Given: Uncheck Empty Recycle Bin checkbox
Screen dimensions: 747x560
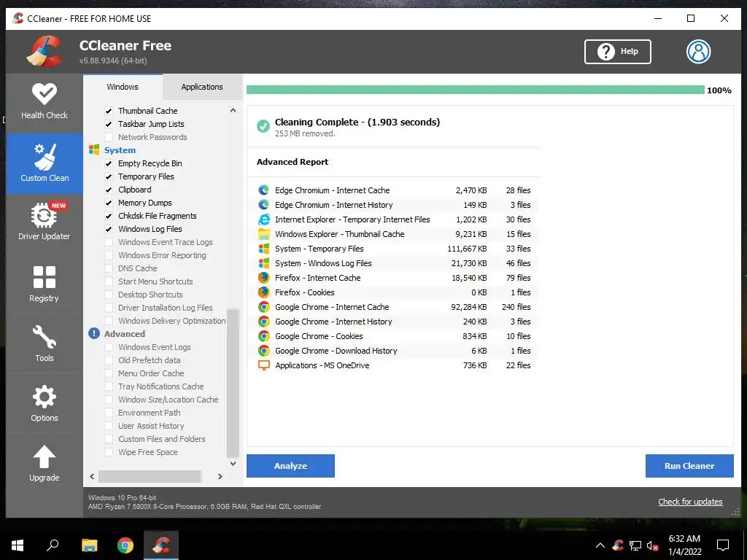Looking at the screenshot, I should [x=109, y=163].
